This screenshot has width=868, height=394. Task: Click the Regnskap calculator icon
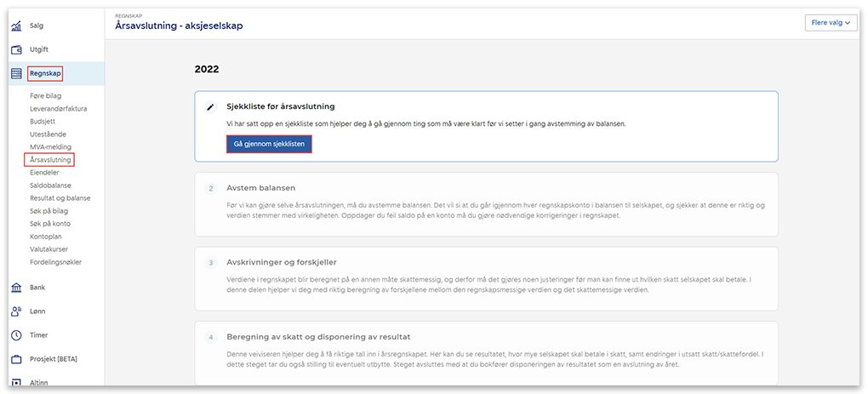(16, 74)
